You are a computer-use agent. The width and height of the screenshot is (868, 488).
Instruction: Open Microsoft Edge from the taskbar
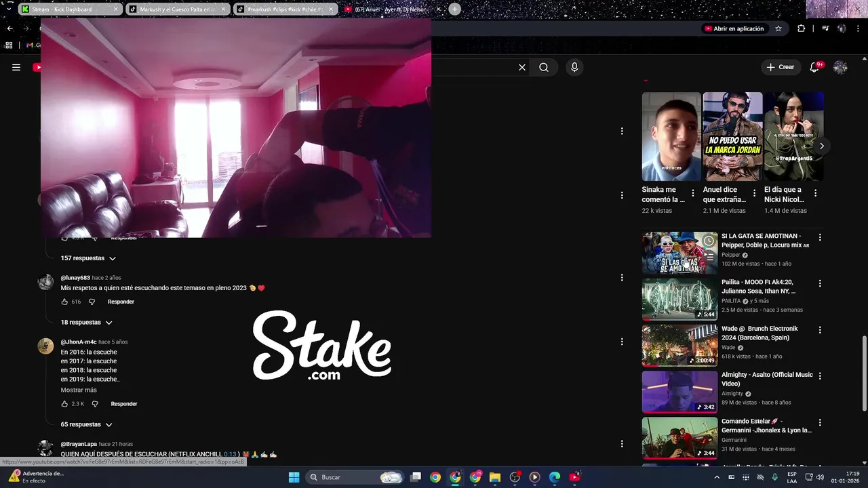click(555, 477)
